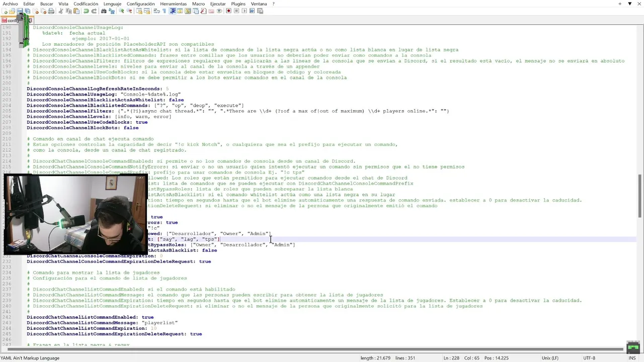The width and height of the screenshot is (644, 362).
Task: Click the DiscordConsoleChannelUsageLog "Console-%date%.log" line
Action: pos(104,95)
